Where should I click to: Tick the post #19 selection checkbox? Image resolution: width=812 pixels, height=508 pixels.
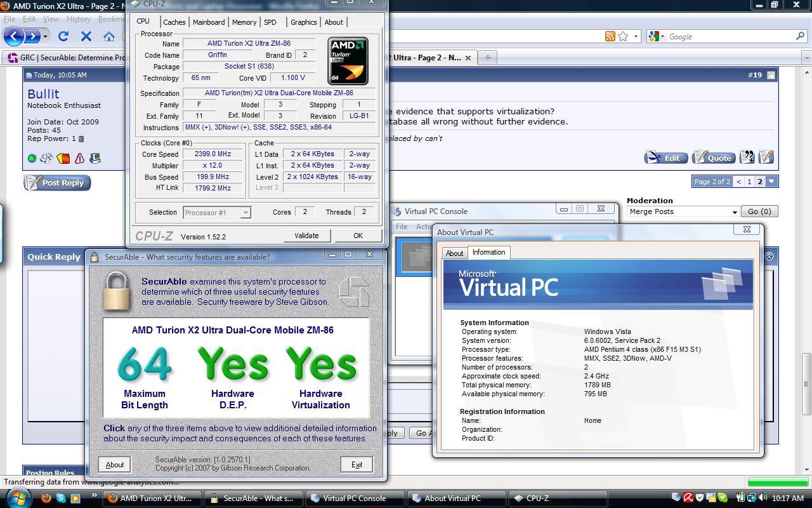(x=771, y=75)
